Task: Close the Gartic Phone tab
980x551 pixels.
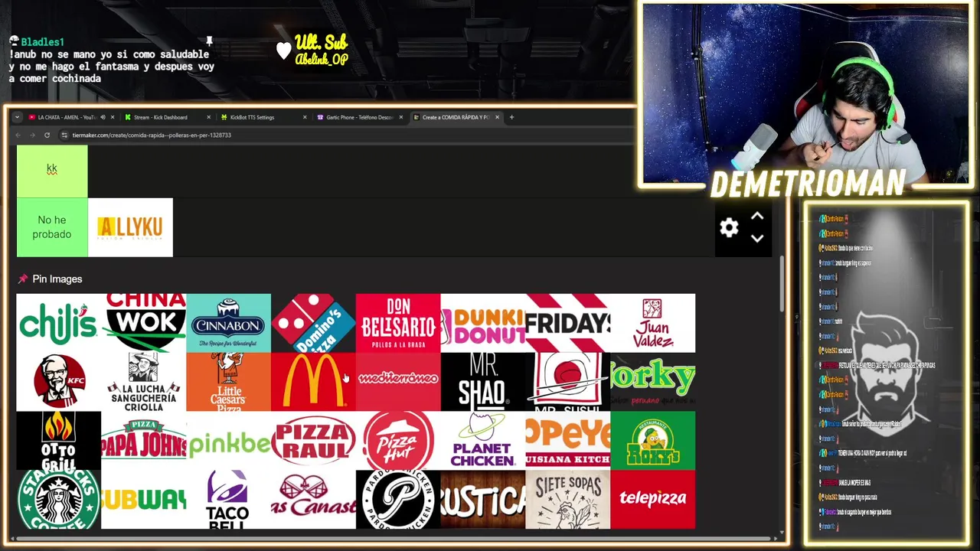Action: pyautogui.click(x=400, y=117)
